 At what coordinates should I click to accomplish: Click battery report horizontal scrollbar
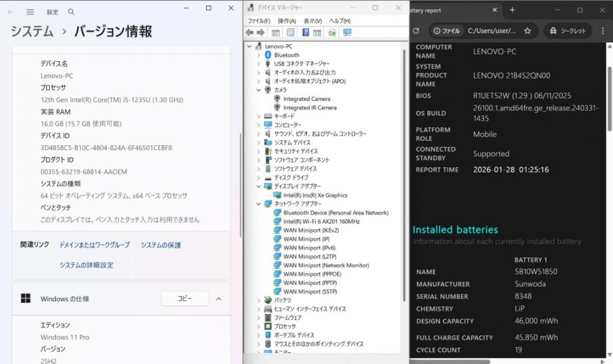point(449,362)
